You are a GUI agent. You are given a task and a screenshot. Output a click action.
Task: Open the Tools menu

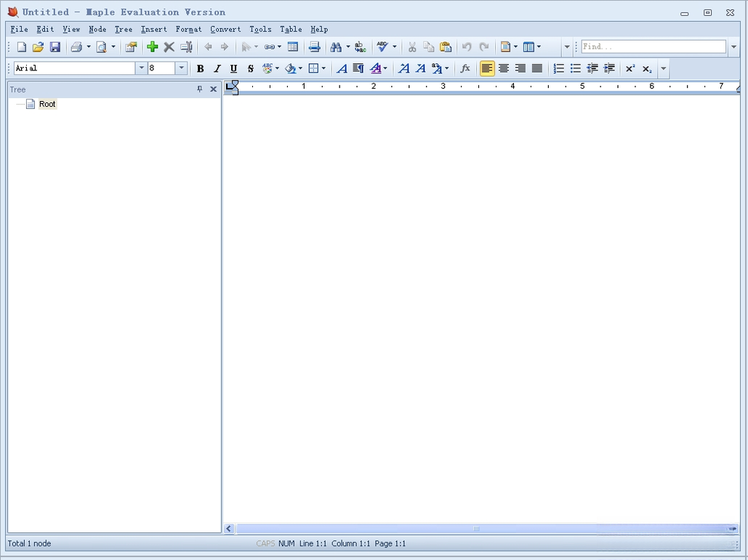click(x=260, y=29)
